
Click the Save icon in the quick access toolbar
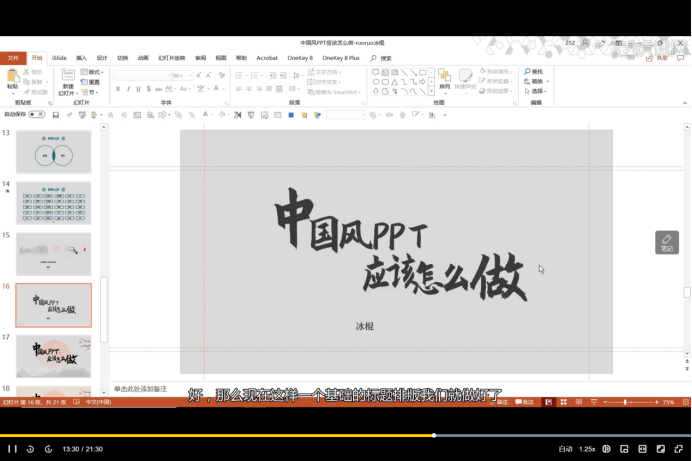click(x=56, y=115)
